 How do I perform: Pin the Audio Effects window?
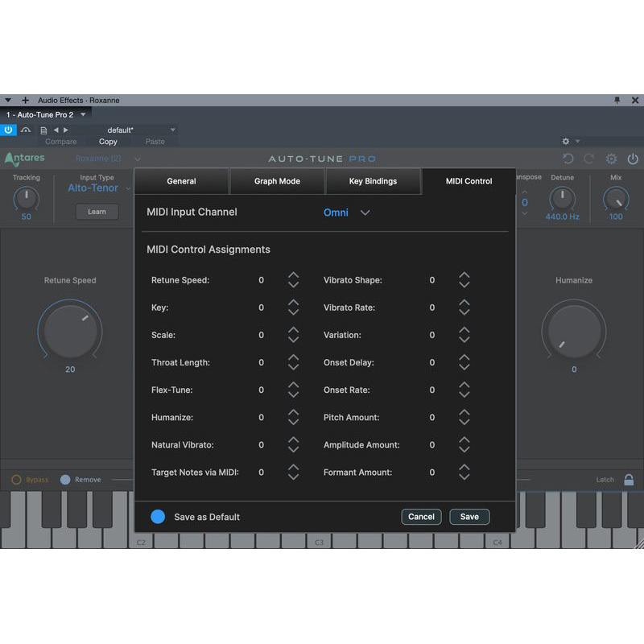[x=617, y=100]
